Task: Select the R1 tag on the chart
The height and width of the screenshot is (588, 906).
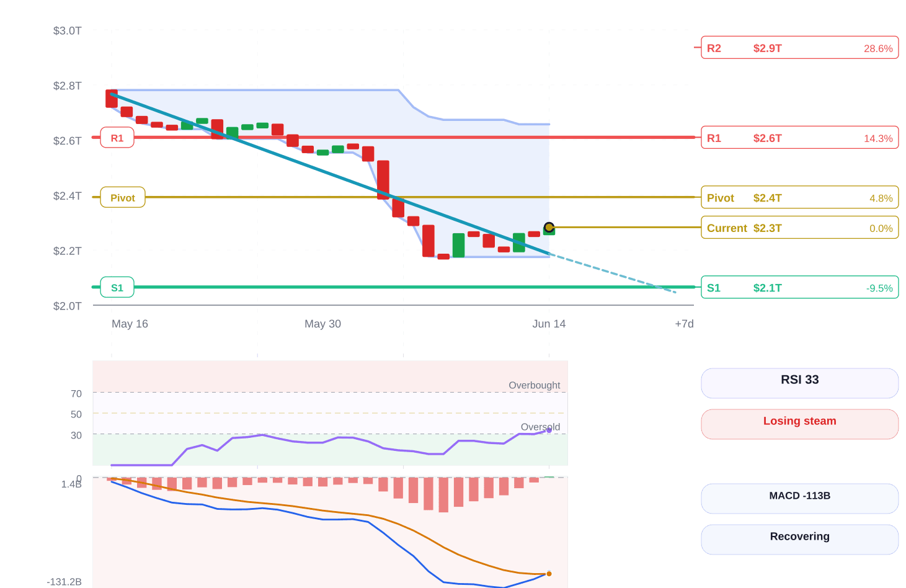Action: pos(117,138)
